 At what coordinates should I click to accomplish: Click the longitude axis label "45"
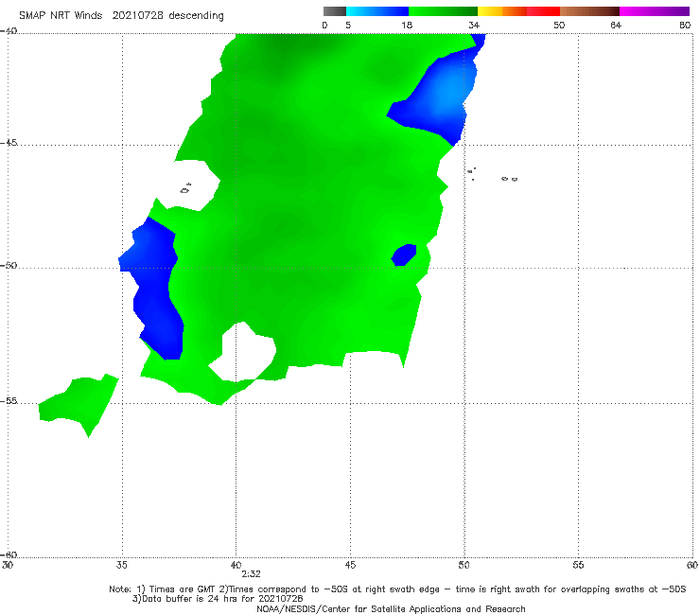(350, 565)
